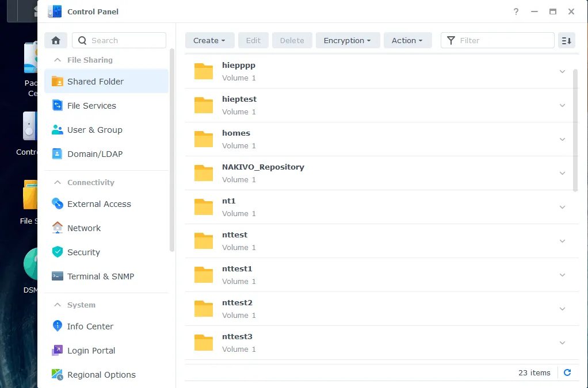588x388 pixels.
Task: Expand details of the homes folder
Action: click(x=562, y=139)
